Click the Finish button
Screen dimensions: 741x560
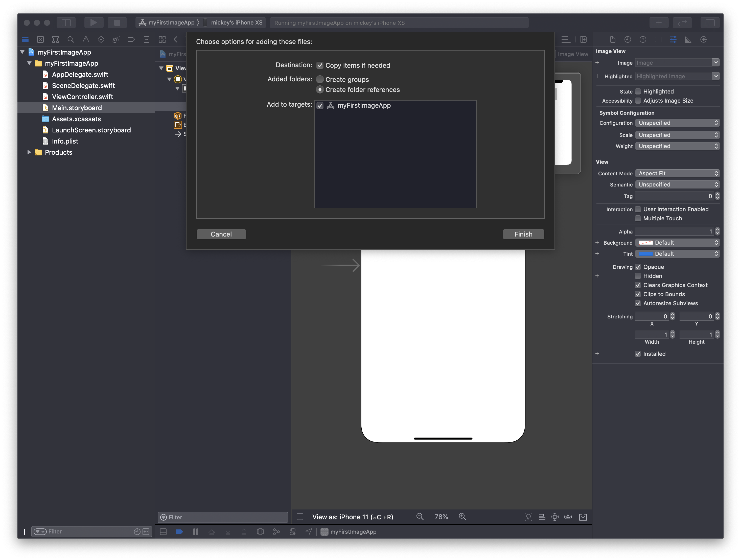(x=523, y=234)
